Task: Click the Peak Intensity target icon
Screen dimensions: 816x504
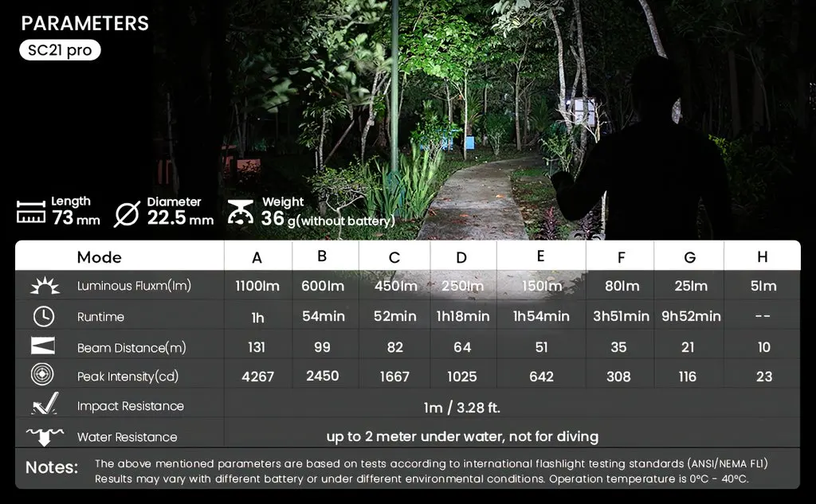Action: pos(42,374)
